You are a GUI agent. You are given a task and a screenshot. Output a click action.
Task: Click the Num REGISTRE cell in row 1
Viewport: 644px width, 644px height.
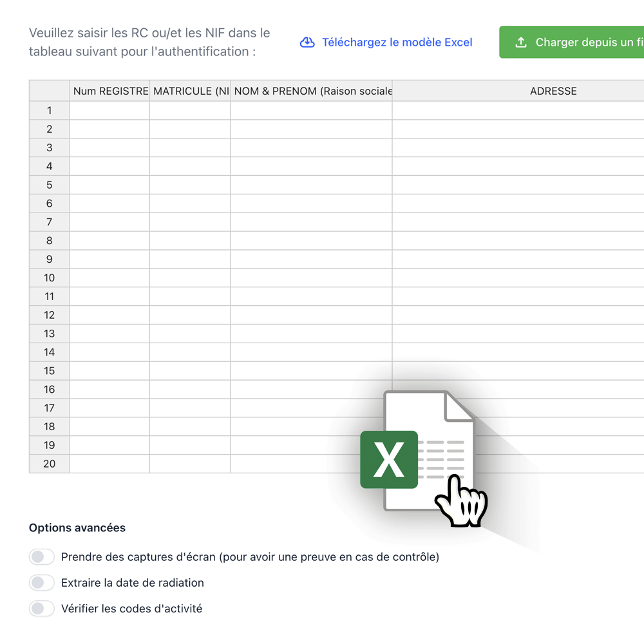tap(109, 111)
